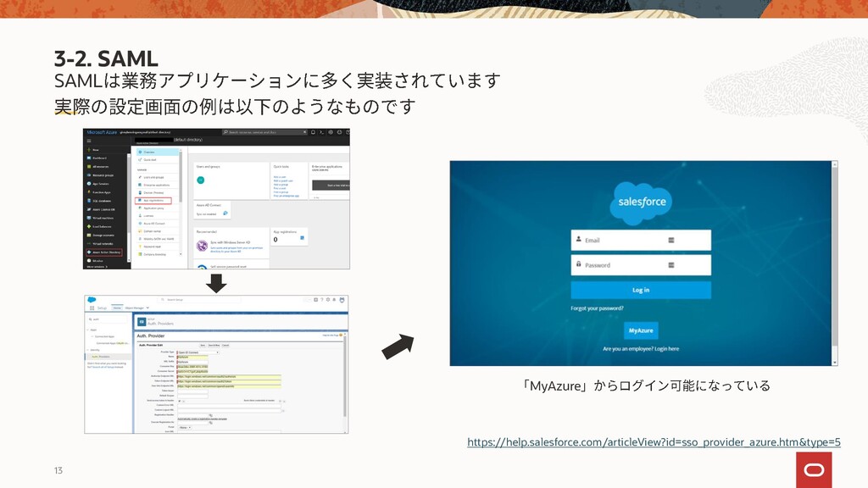This screenshot has width=868, height=488.
Task: Click the Registration Handler lookup icon
Action: 211,415
